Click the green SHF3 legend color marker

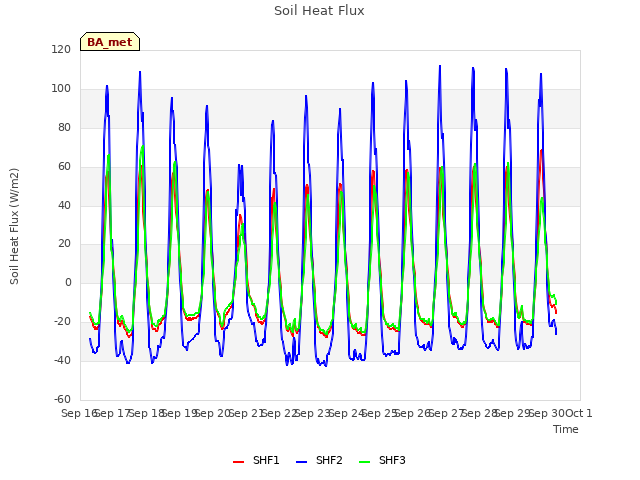click(x=364, y=462)
